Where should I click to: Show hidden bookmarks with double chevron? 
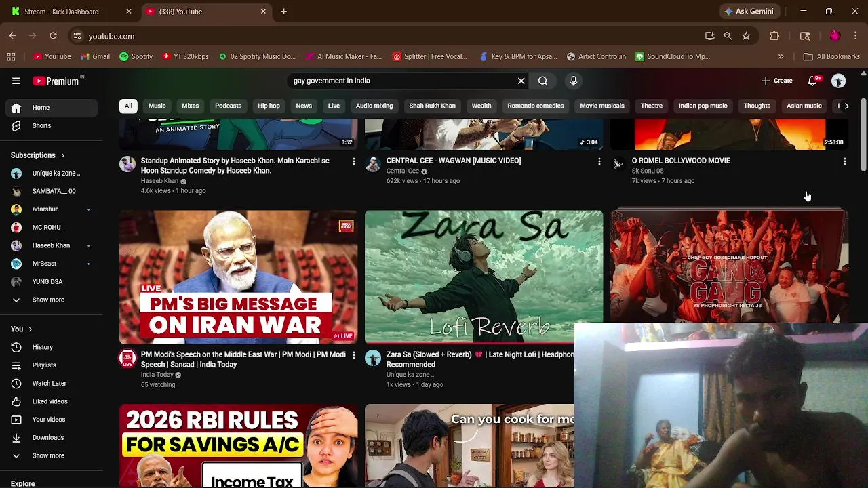coord(781,56)
